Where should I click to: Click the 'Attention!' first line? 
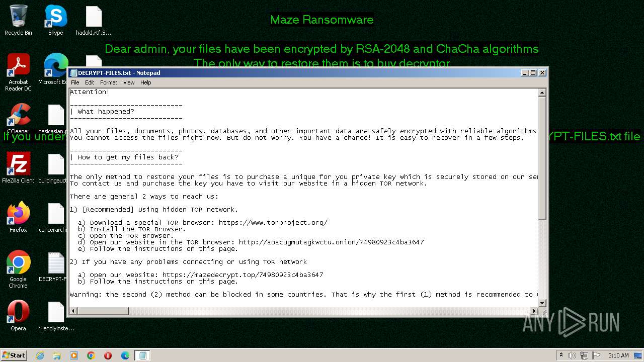pos(90,92)
